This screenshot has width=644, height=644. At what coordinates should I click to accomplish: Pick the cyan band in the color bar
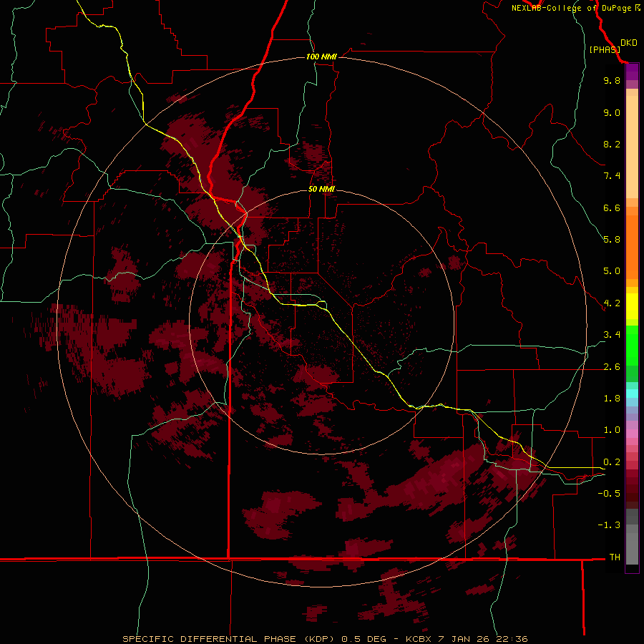(x=632, y=394)
